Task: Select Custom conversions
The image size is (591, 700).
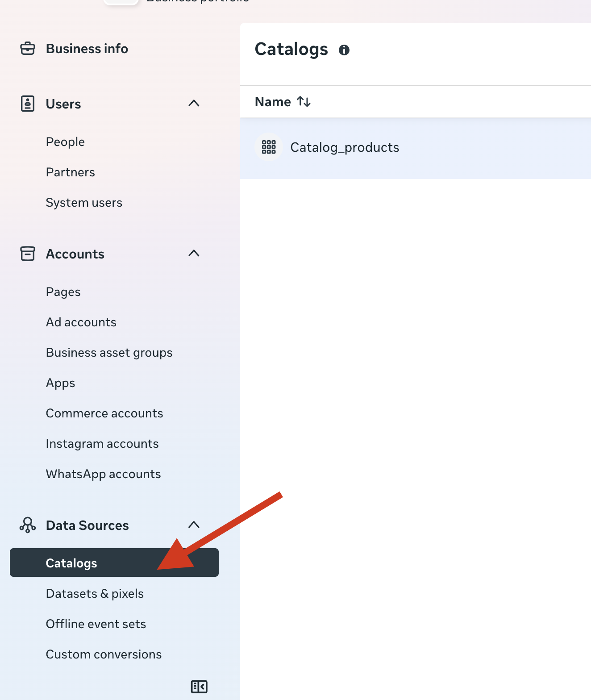Action: [x=104, y=654]
